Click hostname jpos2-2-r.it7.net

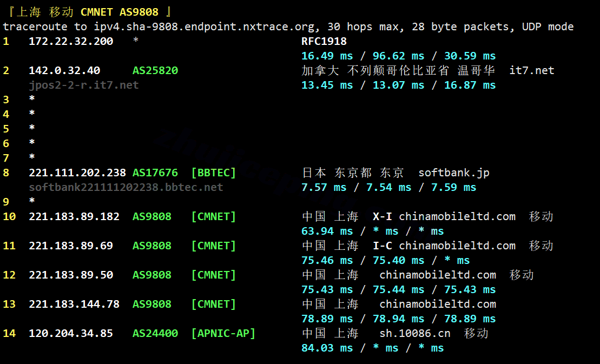coord(84,85)
